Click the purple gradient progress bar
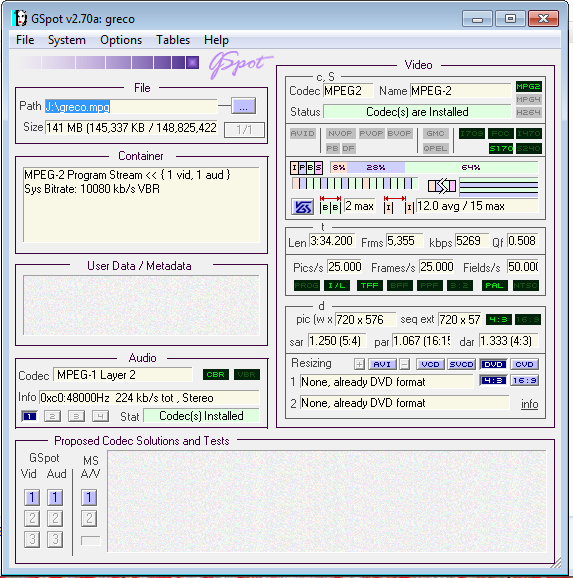573x578 pixels. click(108, 63)
